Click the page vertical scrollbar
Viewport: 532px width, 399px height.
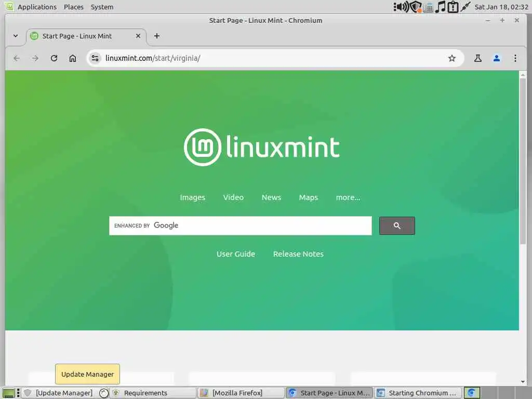tap(523, 161)
